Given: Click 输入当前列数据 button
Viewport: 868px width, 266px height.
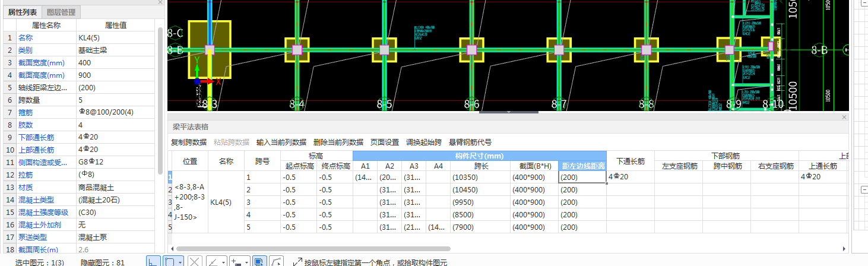Looking at the screenshot, I should (281, 142).
